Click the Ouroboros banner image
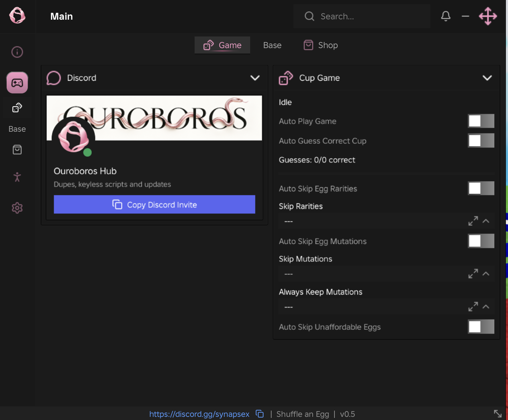The image size is (508, 420). tap(154, 118)
